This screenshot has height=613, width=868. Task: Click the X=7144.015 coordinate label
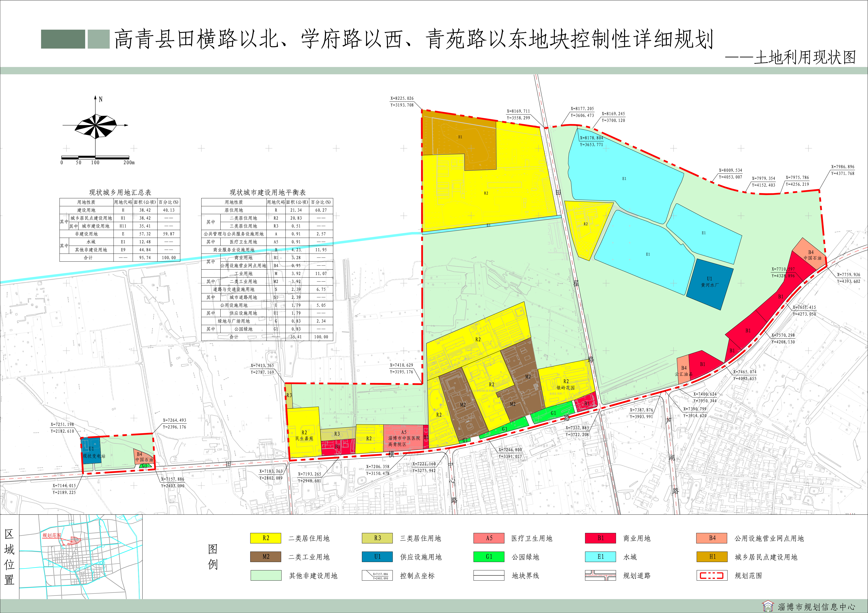[64, 486]
